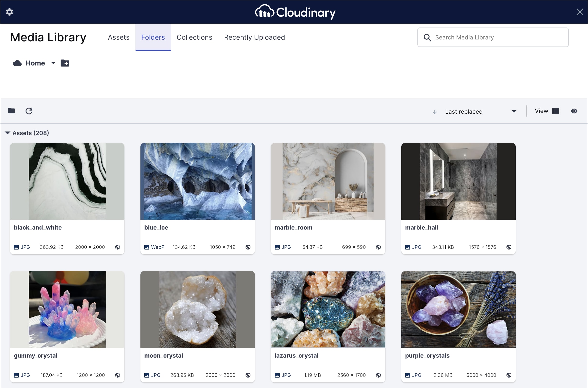Collapse the Assets (208) section
This screenshot has width=588, height=389.
point(8,133)
